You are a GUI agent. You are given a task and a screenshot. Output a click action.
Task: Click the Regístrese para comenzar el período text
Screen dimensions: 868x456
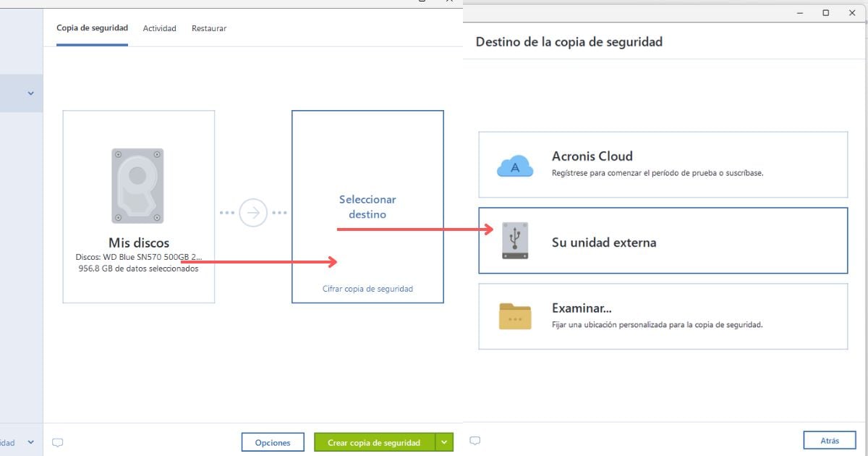click(x=658, y=174)
